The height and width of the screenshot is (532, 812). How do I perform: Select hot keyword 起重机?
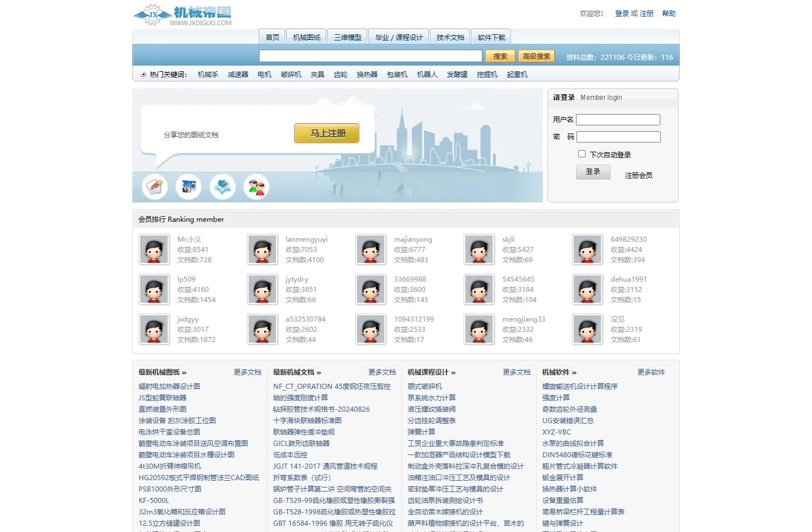coord(517,74)
